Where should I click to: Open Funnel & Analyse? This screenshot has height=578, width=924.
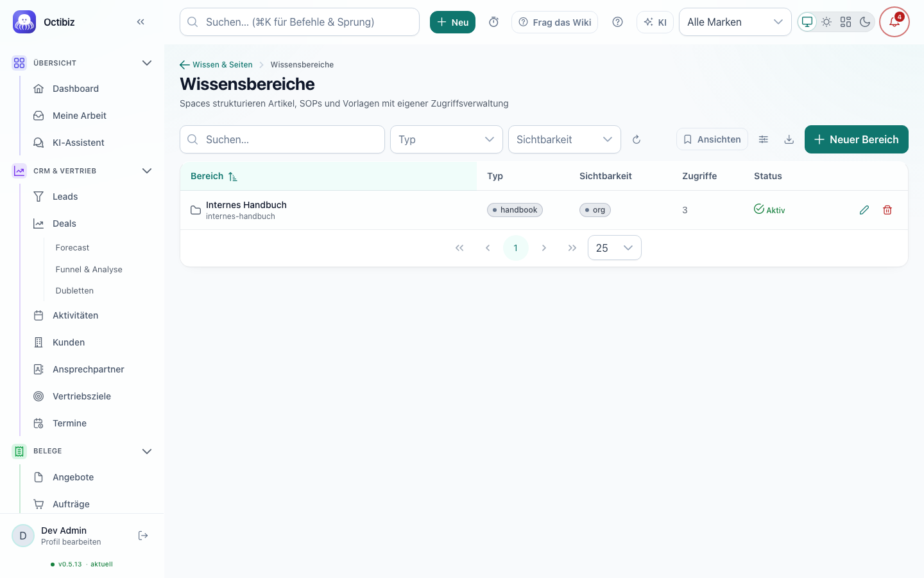89,269
